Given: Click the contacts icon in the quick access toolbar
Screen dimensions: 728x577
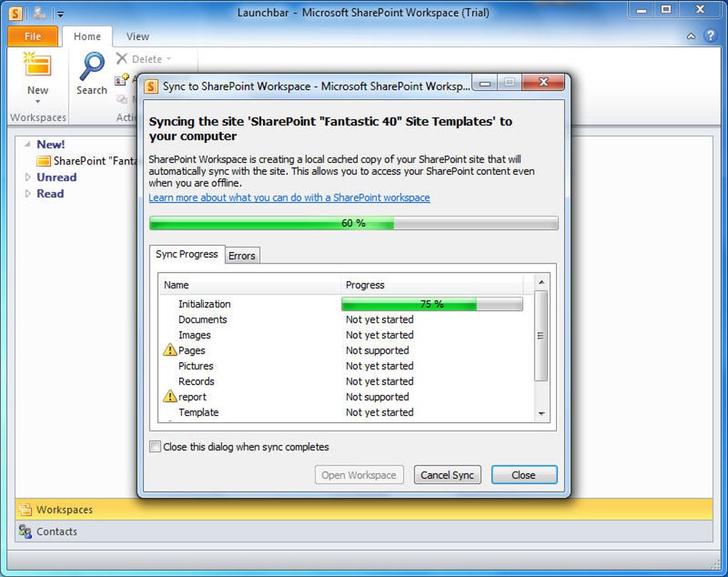Looking at the screenshot, I should [x=40, y=14].
